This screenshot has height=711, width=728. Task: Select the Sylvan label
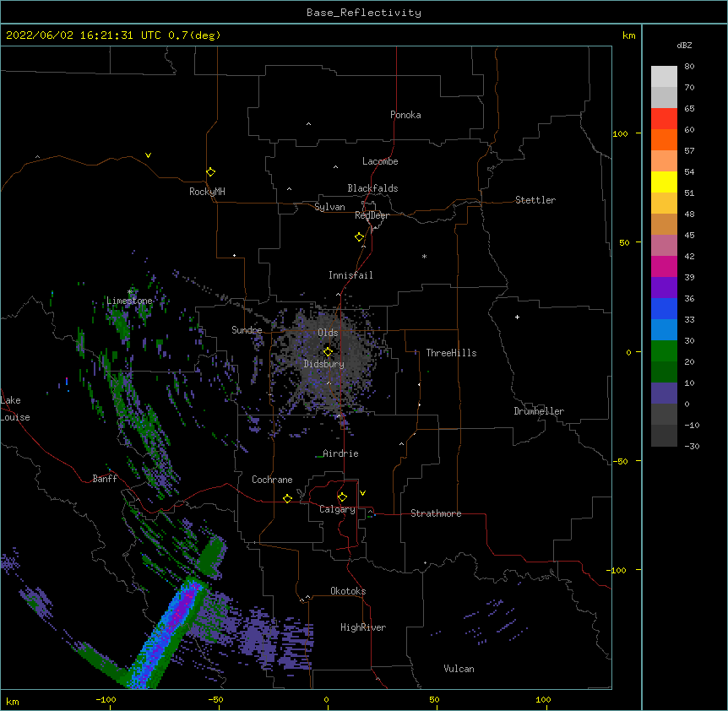coord(329,207)
